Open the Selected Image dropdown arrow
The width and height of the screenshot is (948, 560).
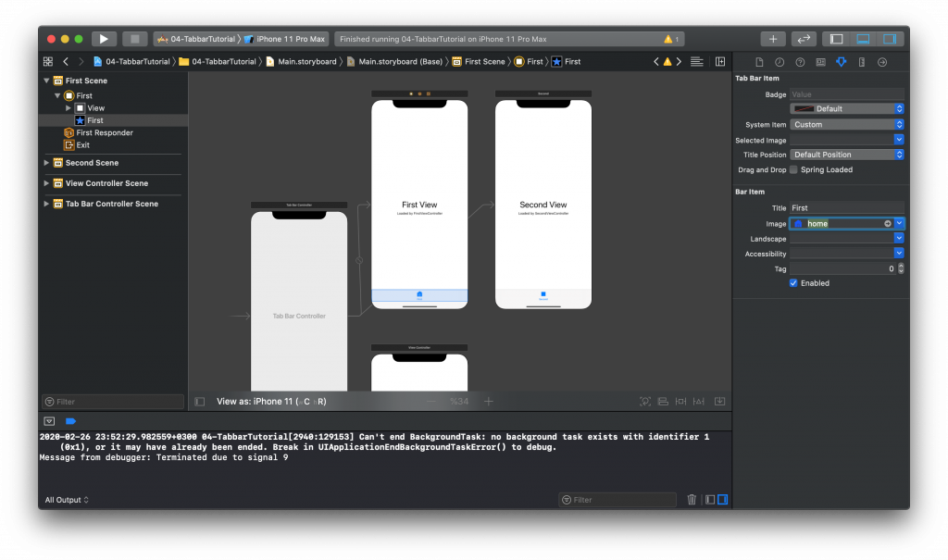(899, 140)
